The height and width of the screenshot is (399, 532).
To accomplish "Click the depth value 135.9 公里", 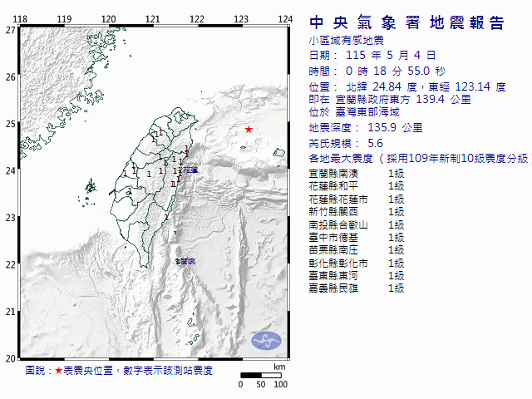I will tap(396, 127).
